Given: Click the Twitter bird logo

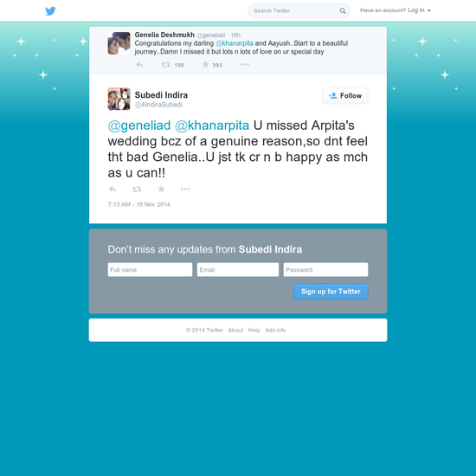Looking at the screenshot, I should [50, 11].
